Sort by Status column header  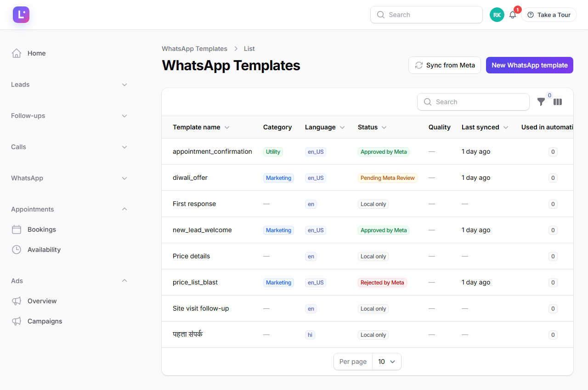tap(372, 127)
